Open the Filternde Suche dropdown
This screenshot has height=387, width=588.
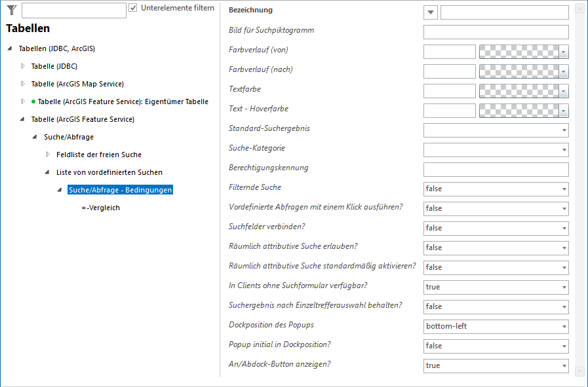pos(496,189)
